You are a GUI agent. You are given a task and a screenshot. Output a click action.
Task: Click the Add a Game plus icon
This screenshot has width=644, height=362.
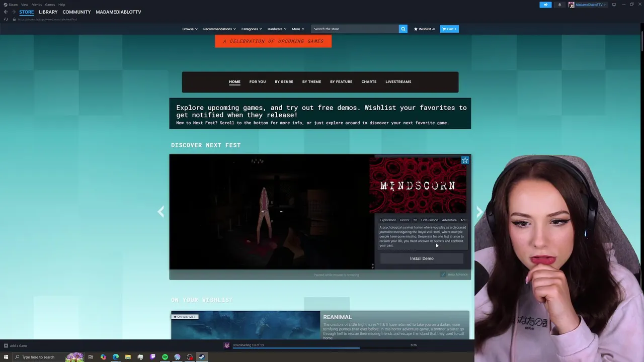[x=6, y=345]
